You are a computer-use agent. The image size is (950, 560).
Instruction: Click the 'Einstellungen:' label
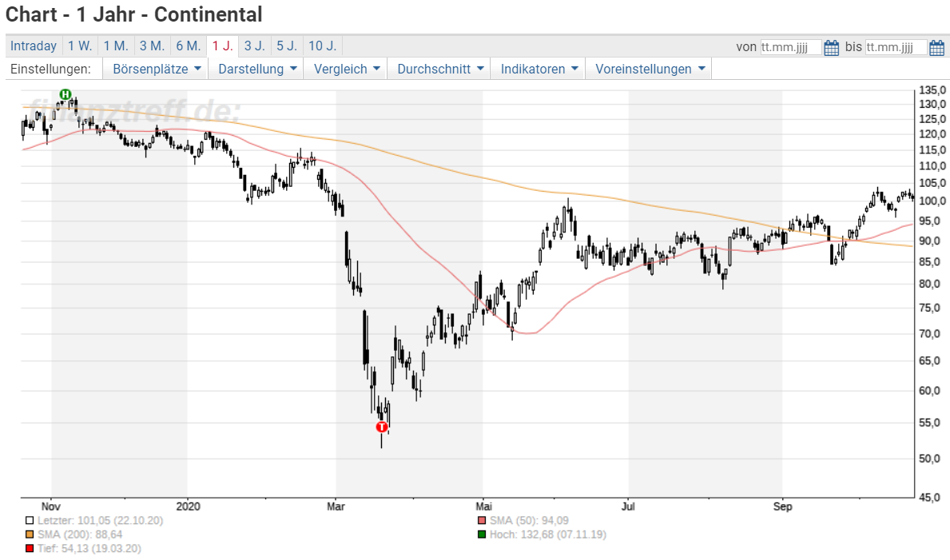pos(50,69)
